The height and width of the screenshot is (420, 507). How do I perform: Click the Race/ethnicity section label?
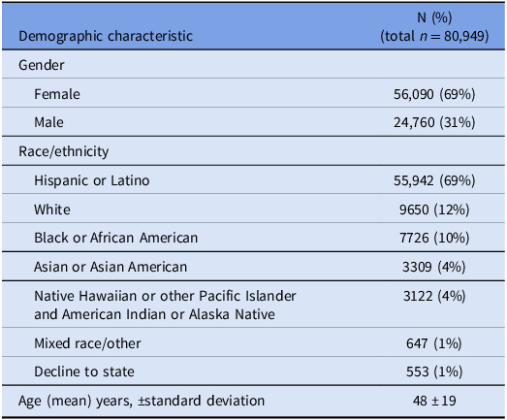[64, 151]
